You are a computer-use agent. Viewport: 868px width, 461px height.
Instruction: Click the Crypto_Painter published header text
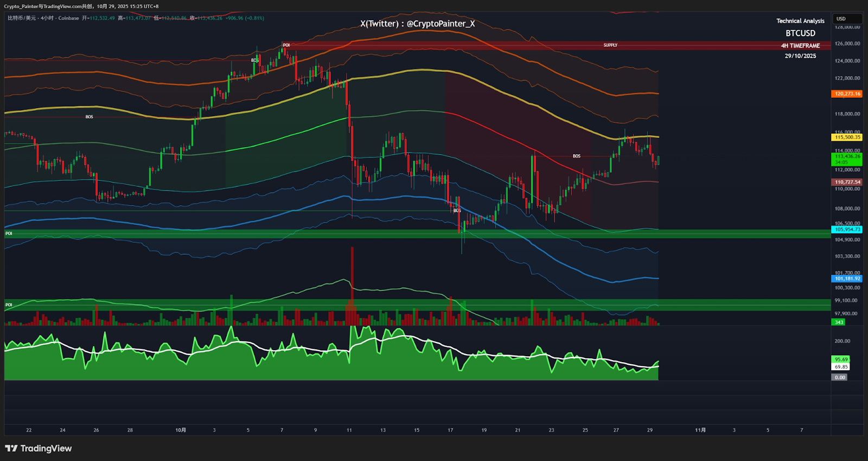(x=81, y=7)
